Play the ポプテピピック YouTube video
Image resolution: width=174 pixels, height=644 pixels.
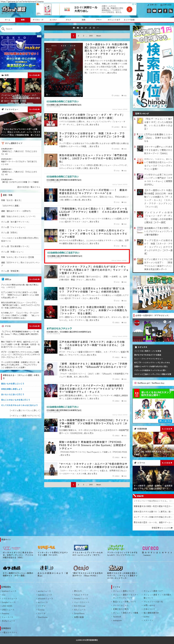click(153, 330)
